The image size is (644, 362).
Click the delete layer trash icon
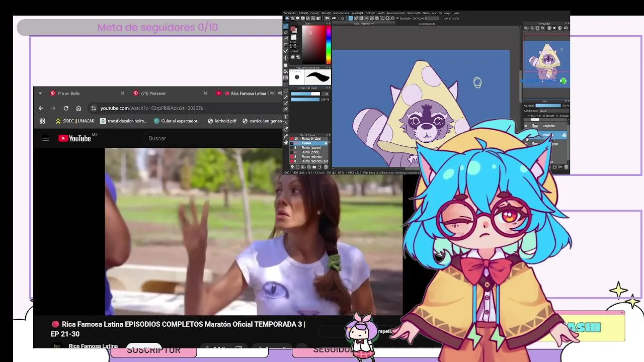(566, 167)
